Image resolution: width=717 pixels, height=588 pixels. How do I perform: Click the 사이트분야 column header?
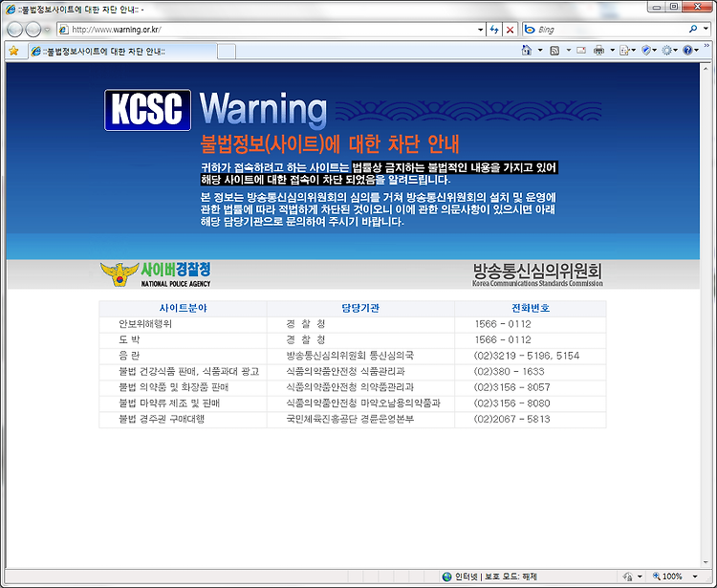(x=183, y=308)
